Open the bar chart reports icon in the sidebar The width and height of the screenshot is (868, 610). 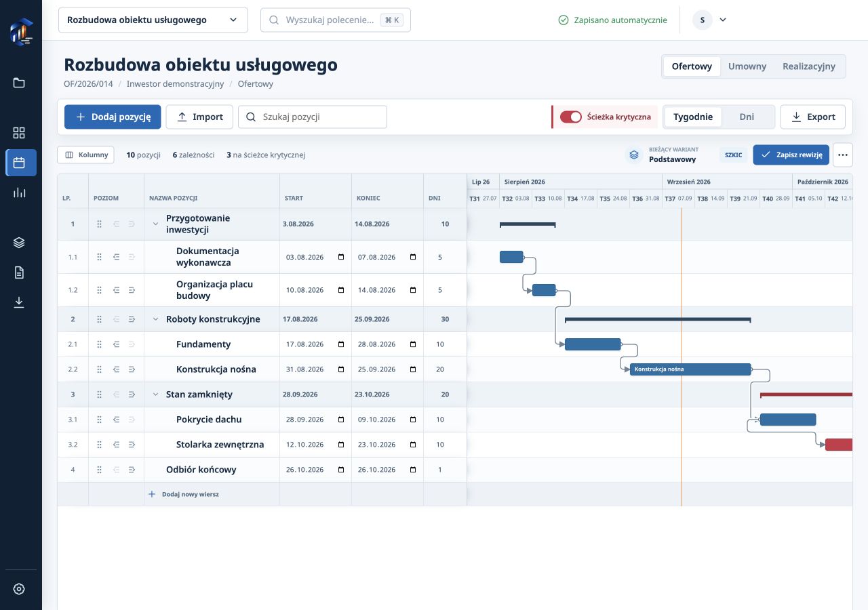(x=19, y=192)
